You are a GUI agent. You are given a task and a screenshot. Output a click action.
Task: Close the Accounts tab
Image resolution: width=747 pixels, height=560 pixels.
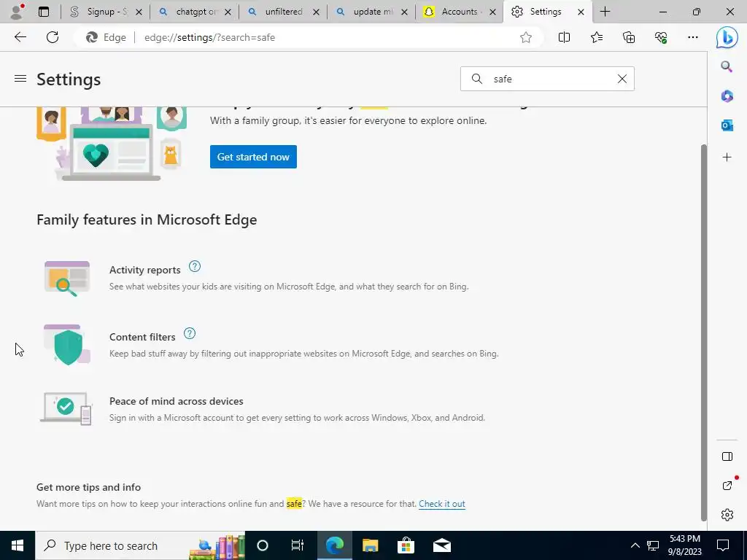click(x=492, y=12)
